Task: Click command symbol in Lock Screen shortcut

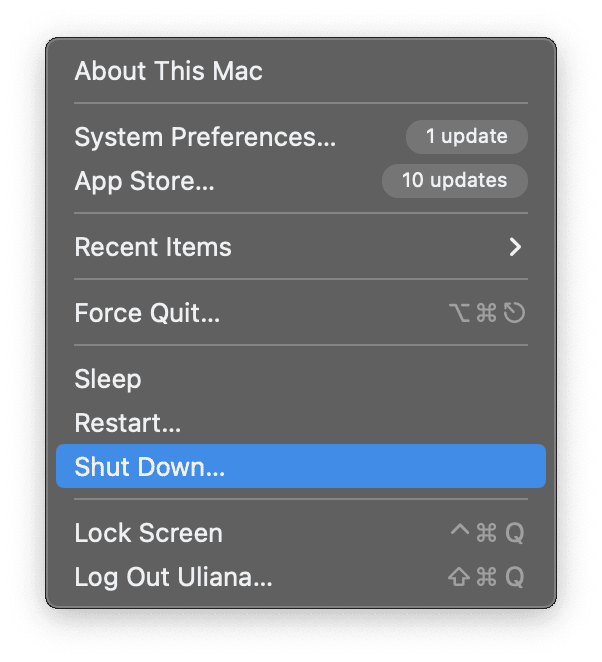Action: click(487, 534)
